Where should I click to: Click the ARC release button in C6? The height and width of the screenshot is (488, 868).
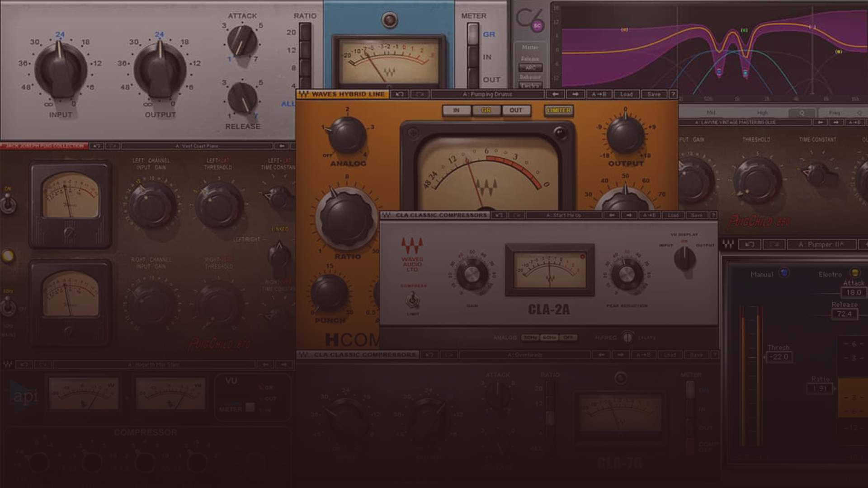(530, 68)
